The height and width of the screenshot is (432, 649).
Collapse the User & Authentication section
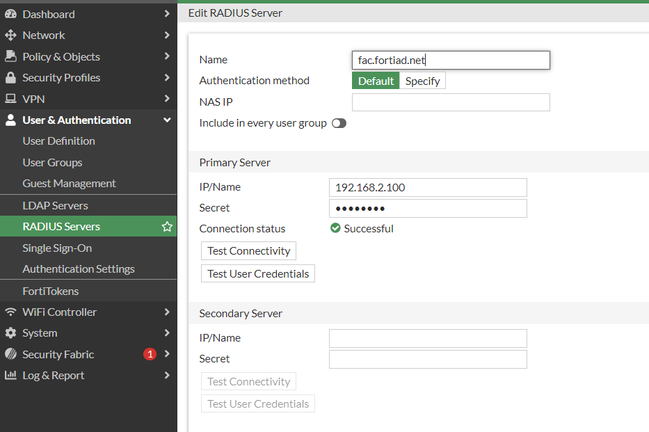click(x=167, y=120)
